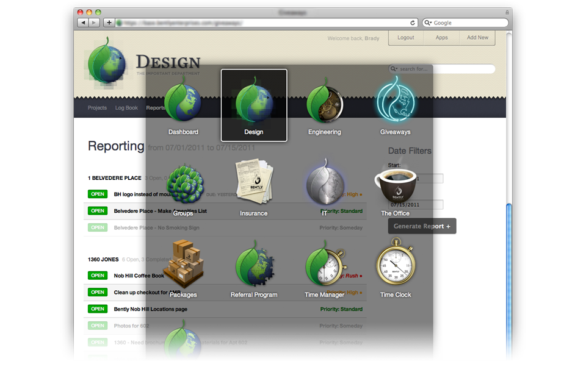Click 'Priority: Standard' on Bently Nob Hill row

341,309
